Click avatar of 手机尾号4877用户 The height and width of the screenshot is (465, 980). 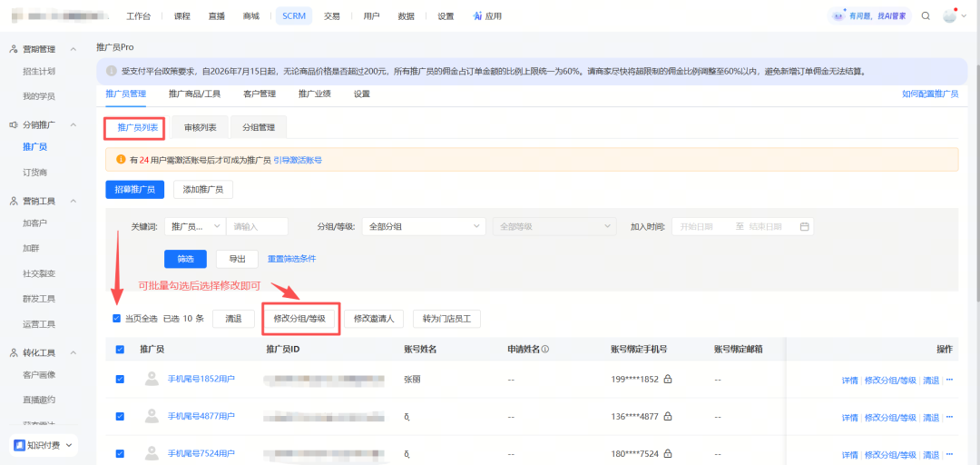coord(152,416)
